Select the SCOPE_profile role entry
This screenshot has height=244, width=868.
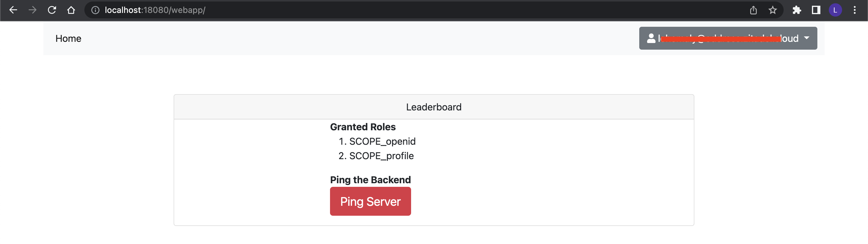[x=381, y=156]
